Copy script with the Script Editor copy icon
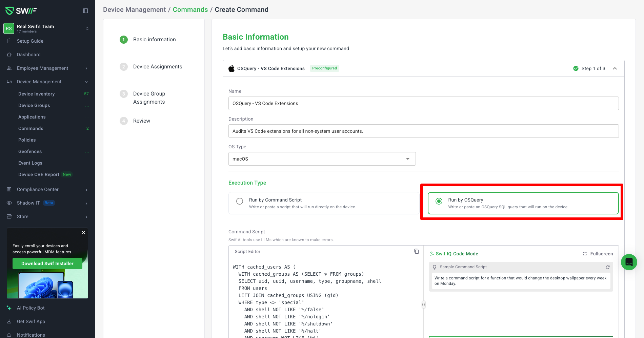 pos(416,251)
